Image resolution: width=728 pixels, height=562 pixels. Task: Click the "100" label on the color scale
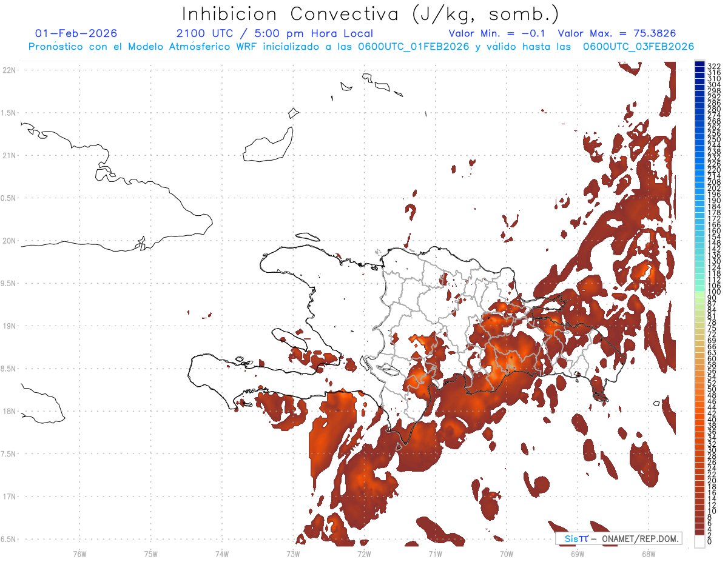[714, 292]
